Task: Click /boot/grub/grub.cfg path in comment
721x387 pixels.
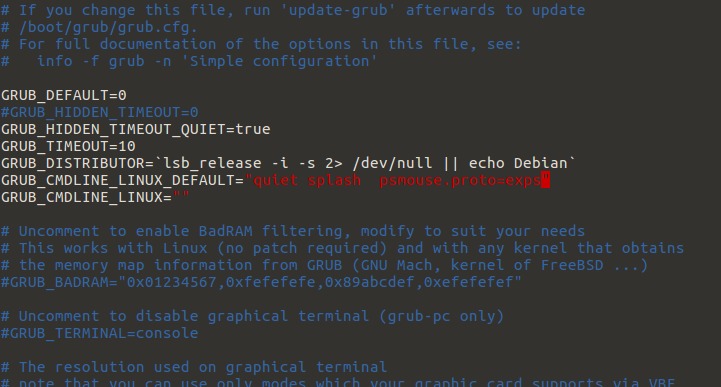Action: point(108,27)
